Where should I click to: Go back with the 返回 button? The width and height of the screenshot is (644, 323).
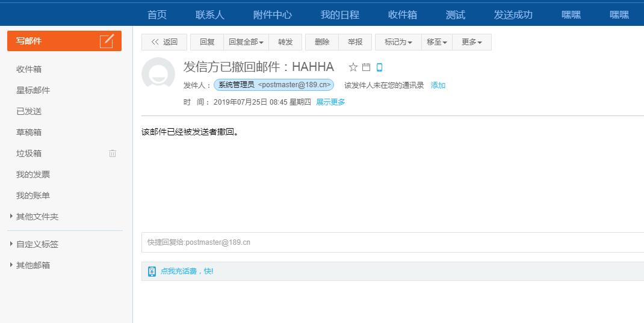click(164, 42)
